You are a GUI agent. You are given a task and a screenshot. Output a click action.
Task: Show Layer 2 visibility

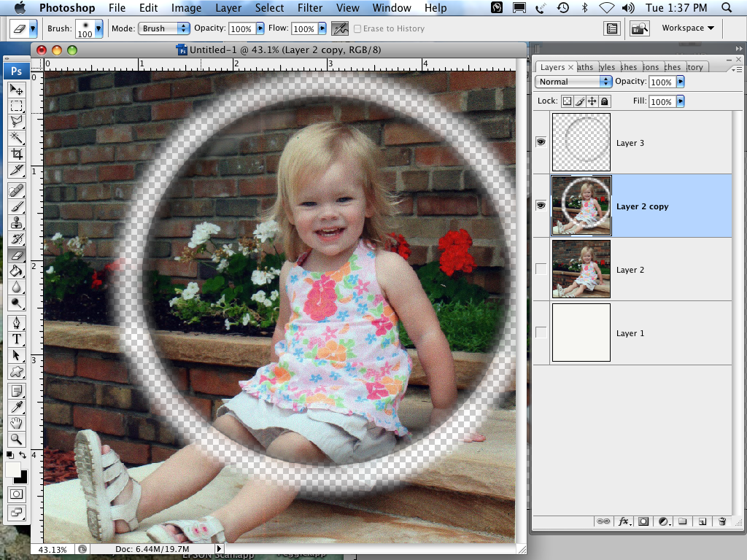click(x=540, y=268)
